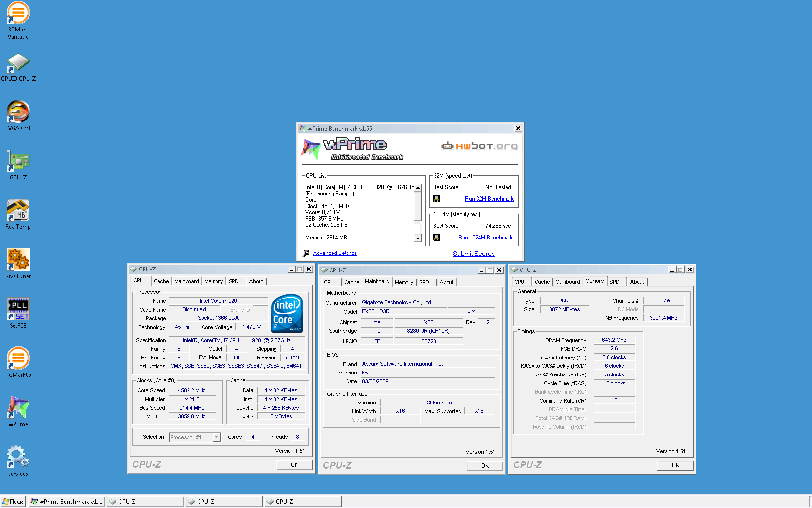Select the Cache tab in the Mainboard window
This screenshot has height=508, width=812.
(x=352, y=282)
